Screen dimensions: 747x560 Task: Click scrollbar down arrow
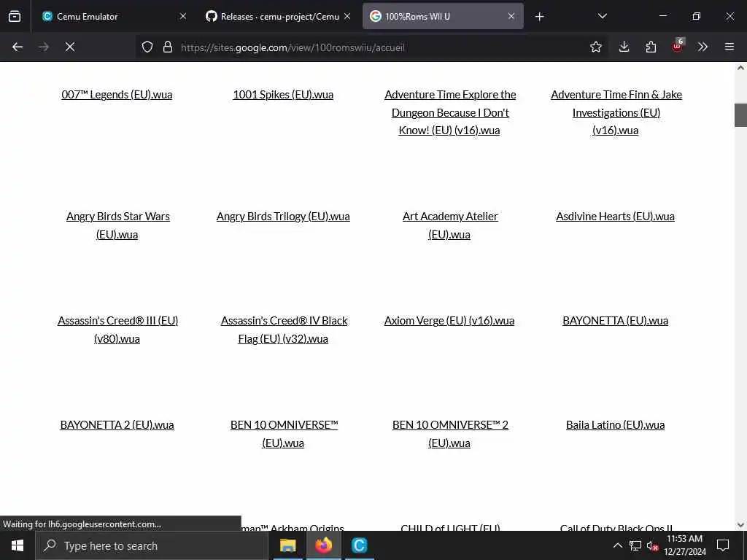(740, 525)
